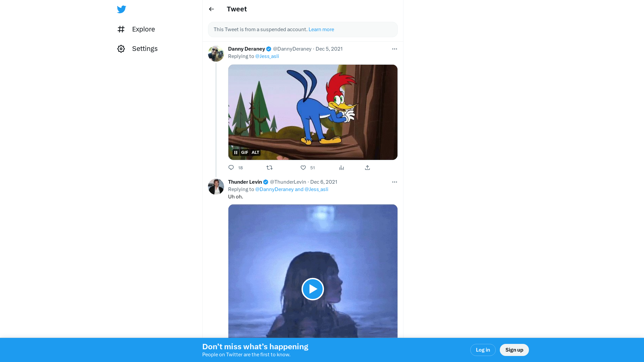Viewport: 644px width, 362px height.
Task: Pause the Woody Woodpecker GIF
Action: [x=236, y=153]
